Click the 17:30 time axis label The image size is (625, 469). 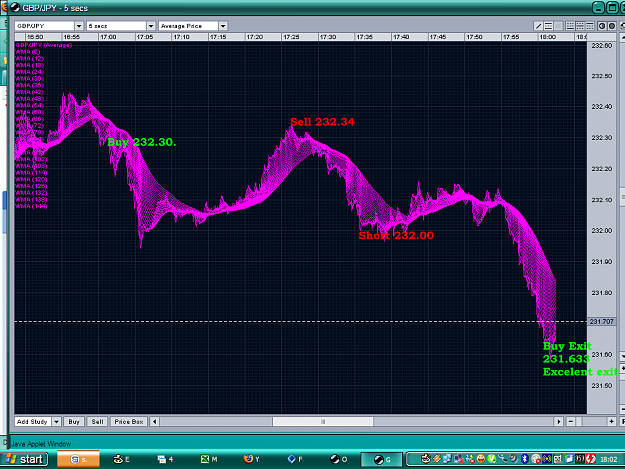[328, 37]
